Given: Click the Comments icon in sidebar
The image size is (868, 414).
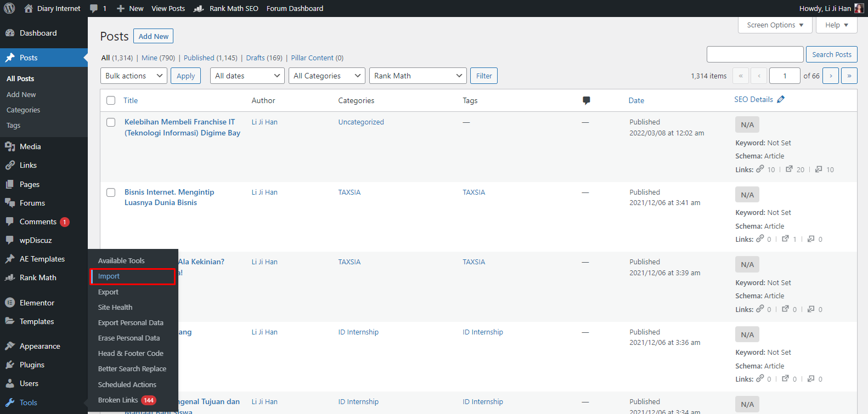Looking at the screenshot, I should pos(10,222).
